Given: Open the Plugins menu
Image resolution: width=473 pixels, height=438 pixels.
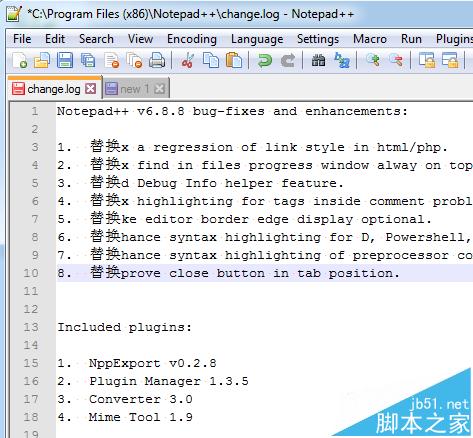Looking at the screenshot, I should coord(454,39).
